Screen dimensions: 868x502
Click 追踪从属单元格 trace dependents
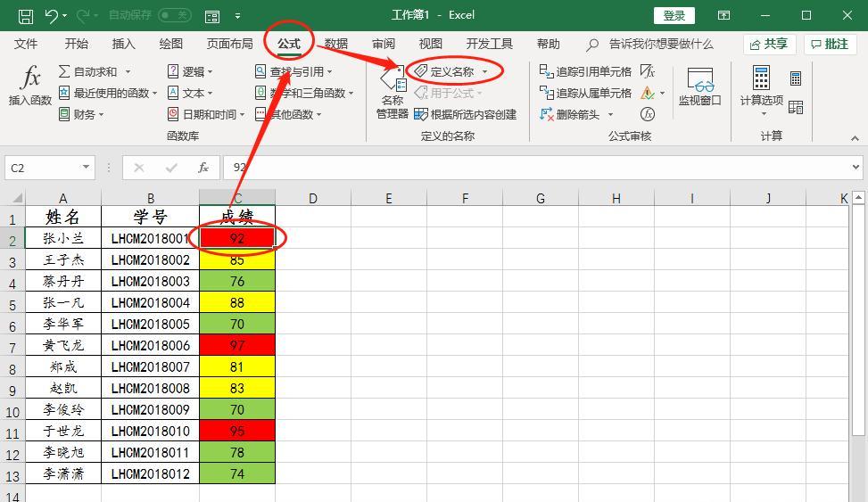(585, 93)
